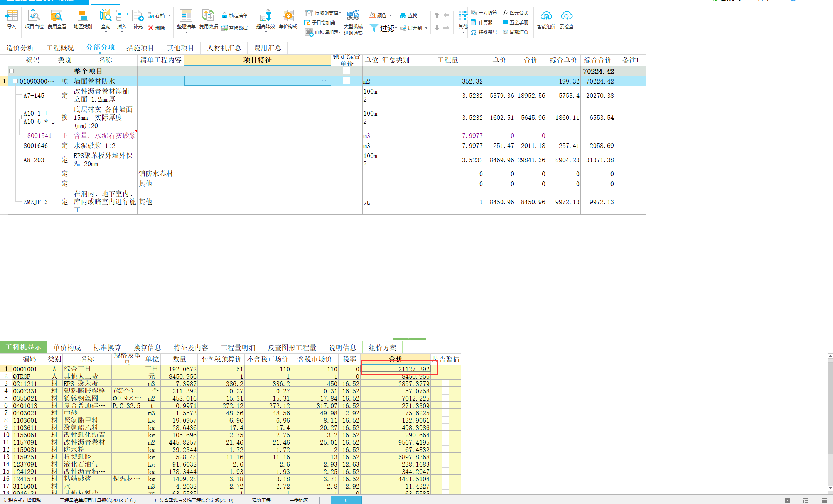Click the red X 删除 delete icon
The image size is (833, 504).
tap(151, 28)
